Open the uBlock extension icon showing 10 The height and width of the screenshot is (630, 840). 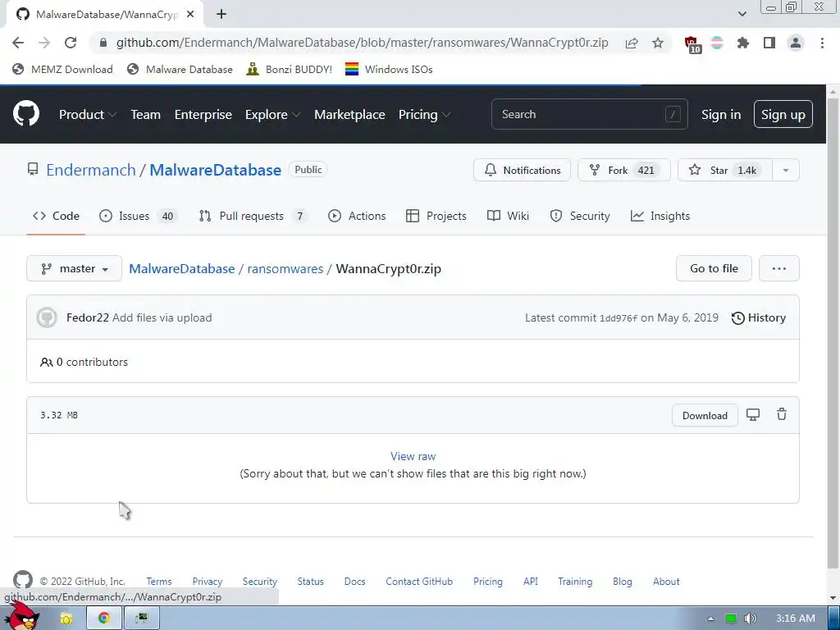tap(692, 44)
